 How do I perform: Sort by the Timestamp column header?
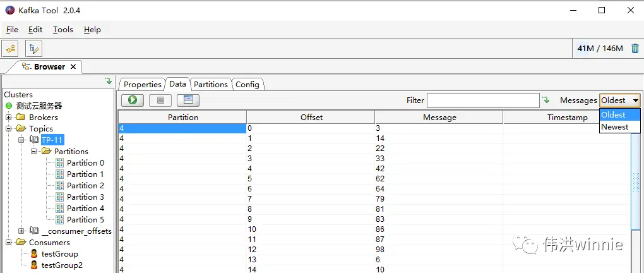click(x=567, y=117)
